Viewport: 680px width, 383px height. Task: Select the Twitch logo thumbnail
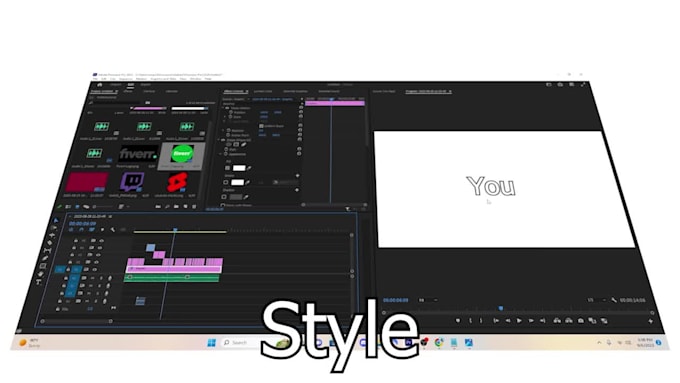click(132, 182)
